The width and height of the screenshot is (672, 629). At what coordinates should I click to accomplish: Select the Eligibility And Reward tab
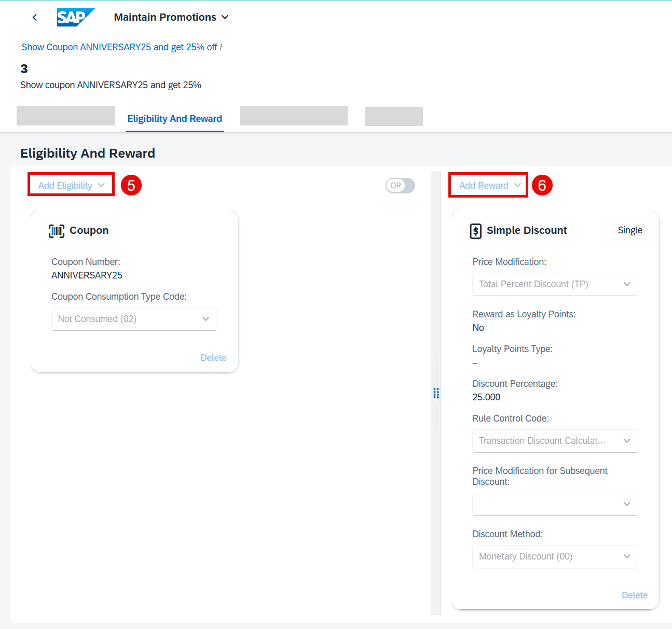tap(175, 119)
